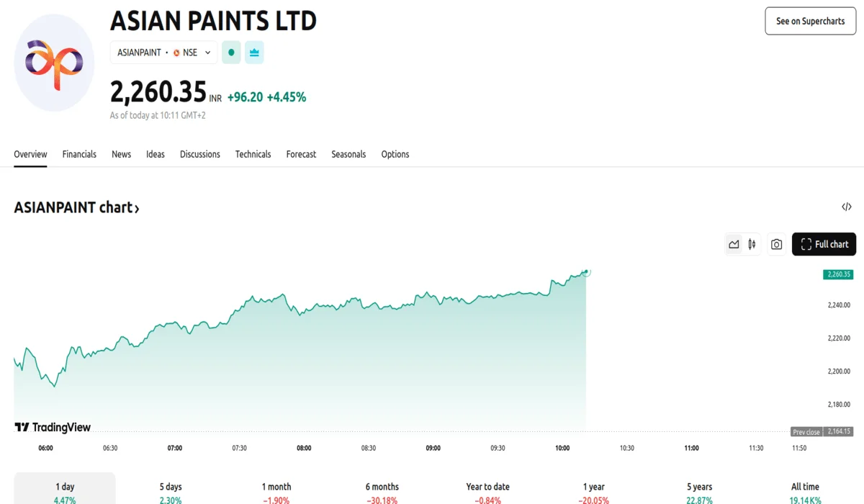The height and width of the screenshot is (504, 864).
Task: Open the Full chart view
Action: [824, 244]
